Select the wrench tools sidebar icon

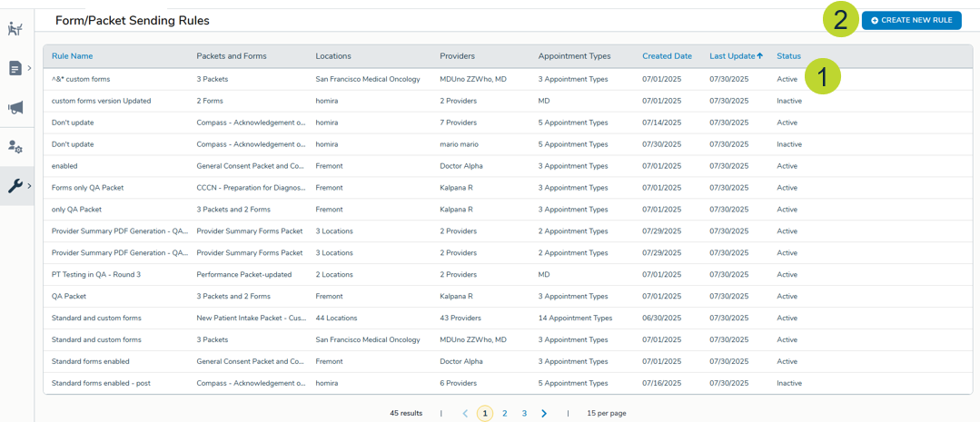coord(15,186)
